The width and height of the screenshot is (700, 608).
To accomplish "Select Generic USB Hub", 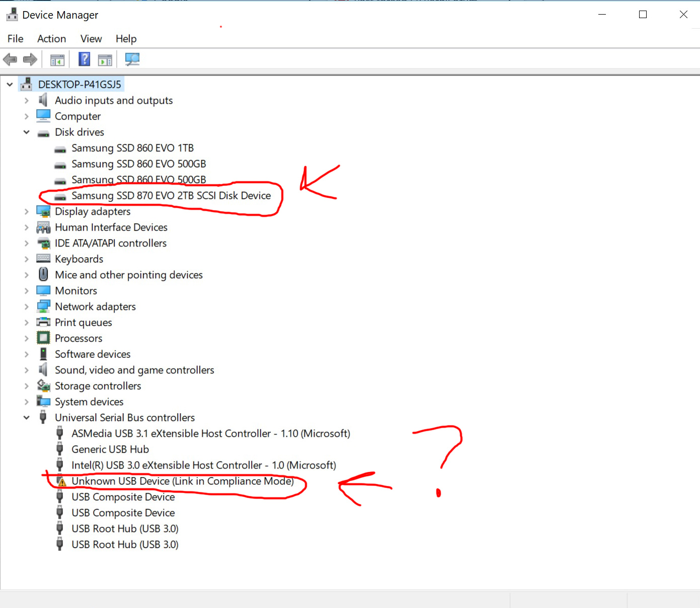I will pos(110,449).
